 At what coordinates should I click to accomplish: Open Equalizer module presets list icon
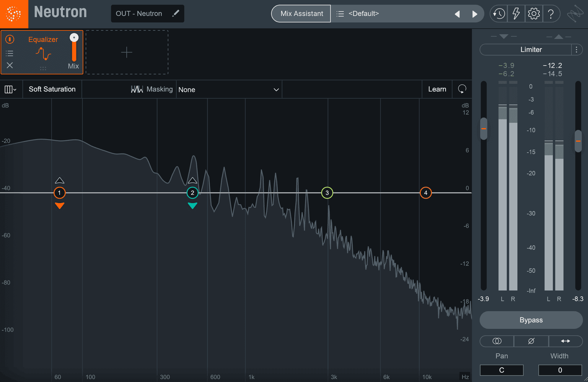pyautogui.click(x=9, y=53)
